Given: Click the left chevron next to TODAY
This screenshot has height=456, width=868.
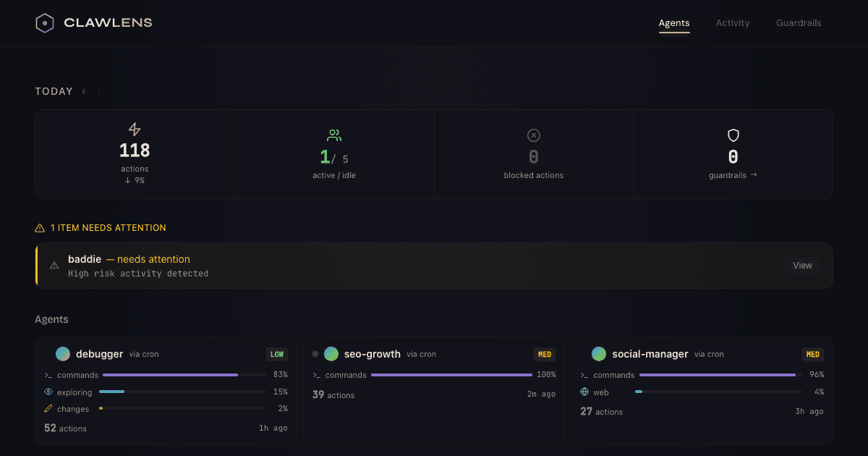Looking at the screenshot, I should point(83,92).
